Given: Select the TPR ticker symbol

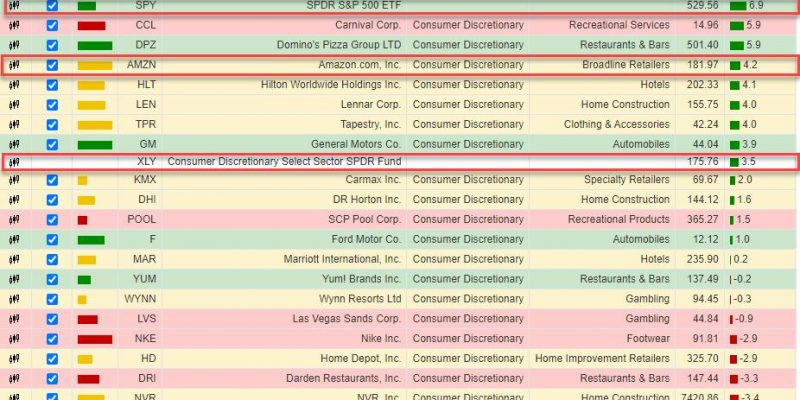Looking at the screenshot, I should point(146,125).
